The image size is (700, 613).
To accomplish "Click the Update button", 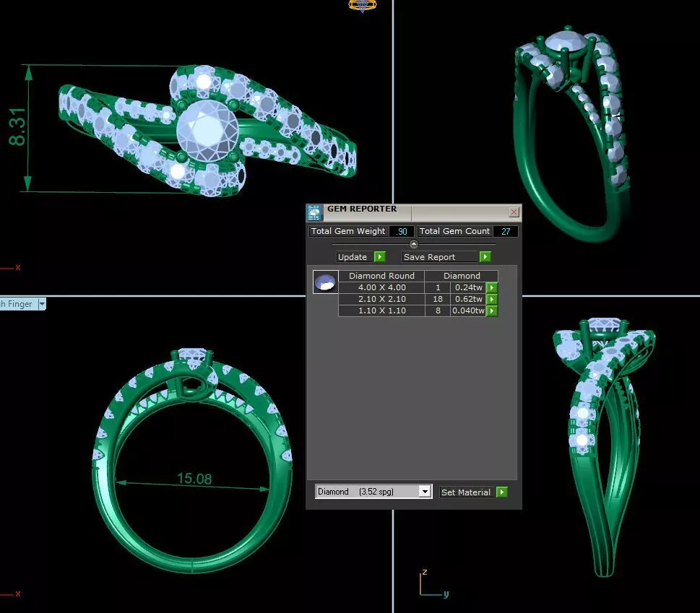I will (355, 257).
